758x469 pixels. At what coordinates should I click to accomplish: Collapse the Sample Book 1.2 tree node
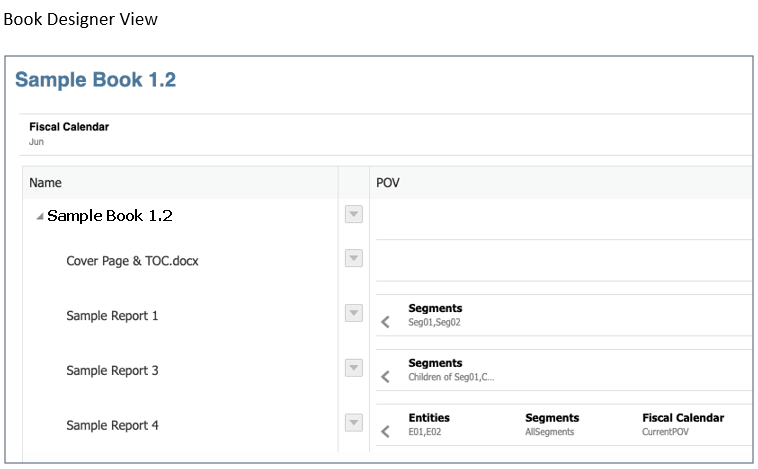[x=40, y=217]
